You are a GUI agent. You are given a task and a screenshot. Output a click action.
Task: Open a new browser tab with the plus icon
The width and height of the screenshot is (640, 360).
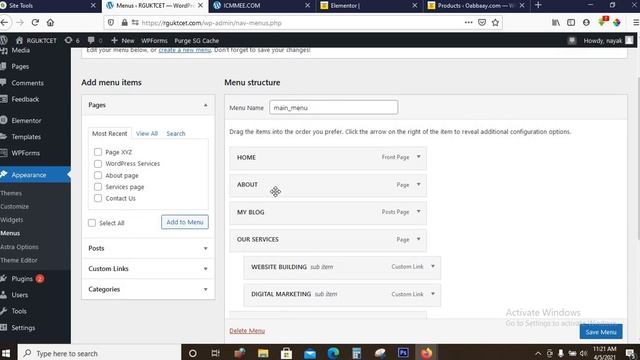(x=538, y=5)
